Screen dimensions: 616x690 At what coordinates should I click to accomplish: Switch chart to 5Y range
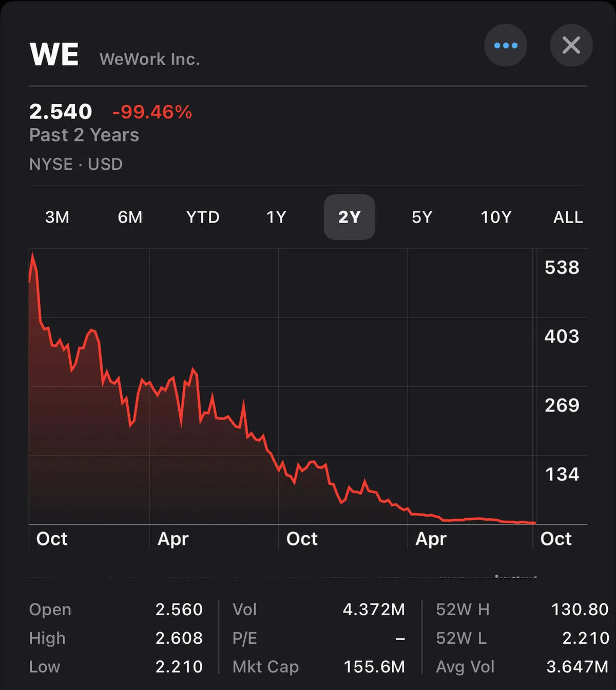tap(422, 217)
